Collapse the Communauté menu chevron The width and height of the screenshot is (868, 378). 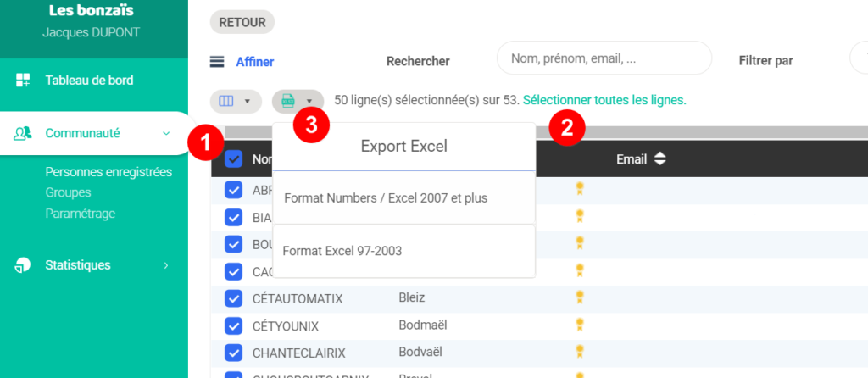tap(166, 133)
